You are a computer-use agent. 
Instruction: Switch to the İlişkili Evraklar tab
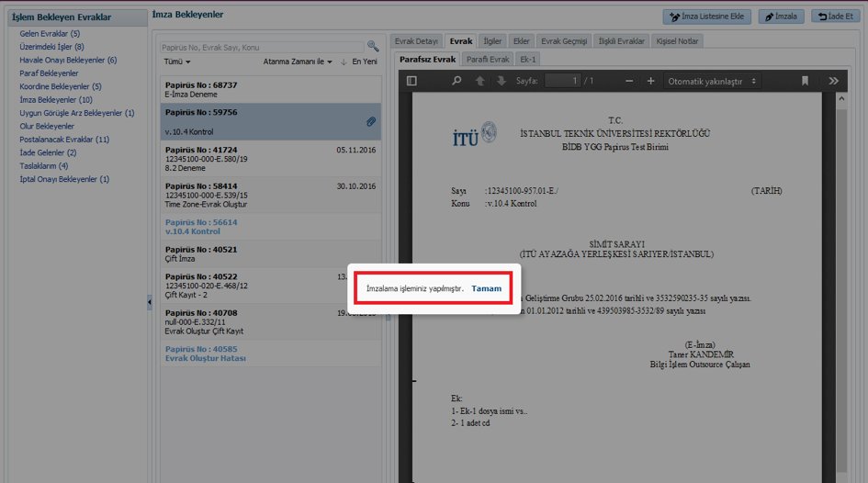(621, 41)
